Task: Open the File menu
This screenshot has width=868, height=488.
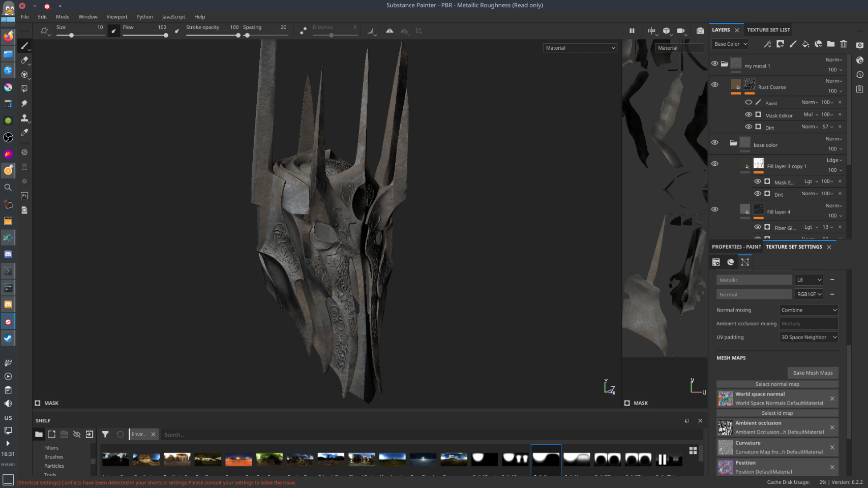Action: 25,17
